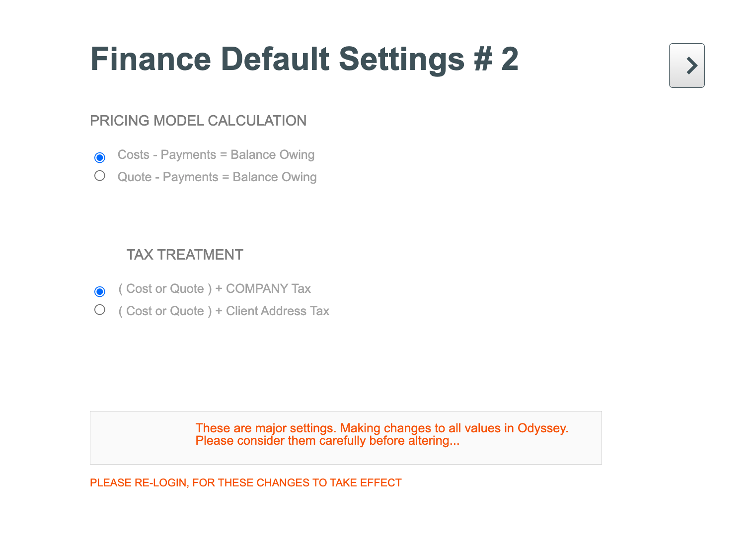The height and width of the screenshot is (544, 756).
Task: Click the PRICING MODEL CALCULATION heading
Action: [x=198, y=121]
